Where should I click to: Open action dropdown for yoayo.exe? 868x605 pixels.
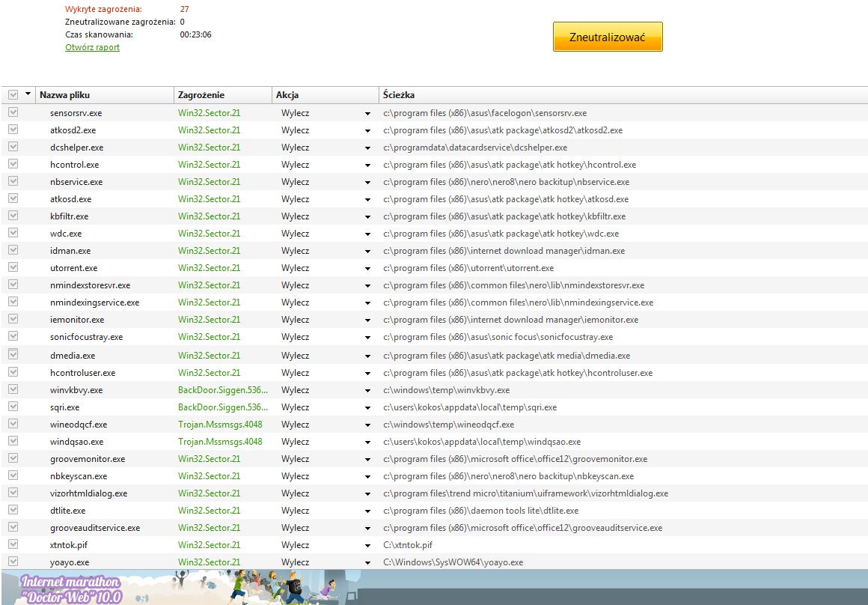click(x=367, y=562)
